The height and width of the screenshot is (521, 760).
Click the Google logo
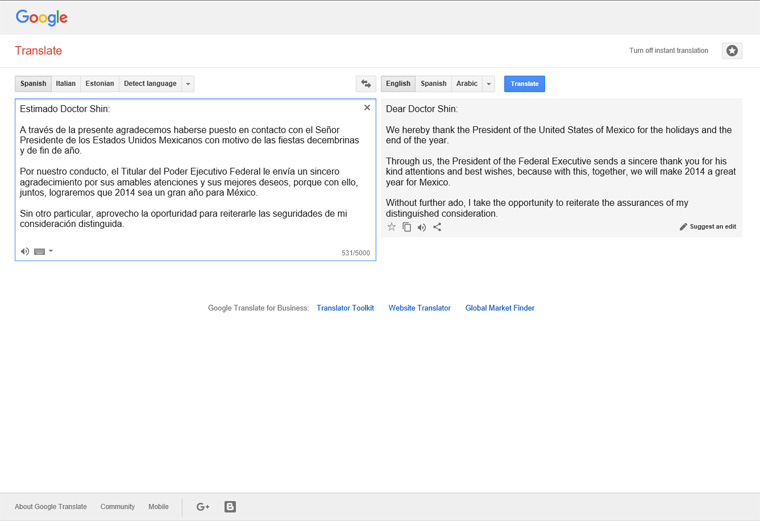42,17
